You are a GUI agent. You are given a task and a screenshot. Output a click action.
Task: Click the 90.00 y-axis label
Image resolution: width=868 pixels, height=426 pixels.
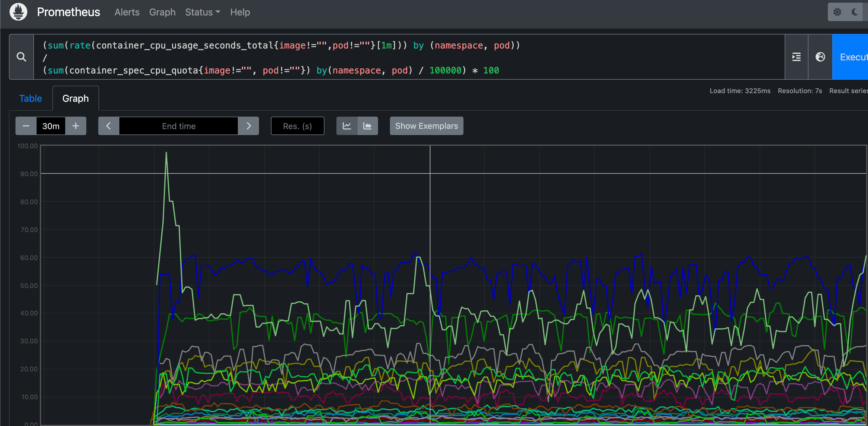[x=29, y=174]
